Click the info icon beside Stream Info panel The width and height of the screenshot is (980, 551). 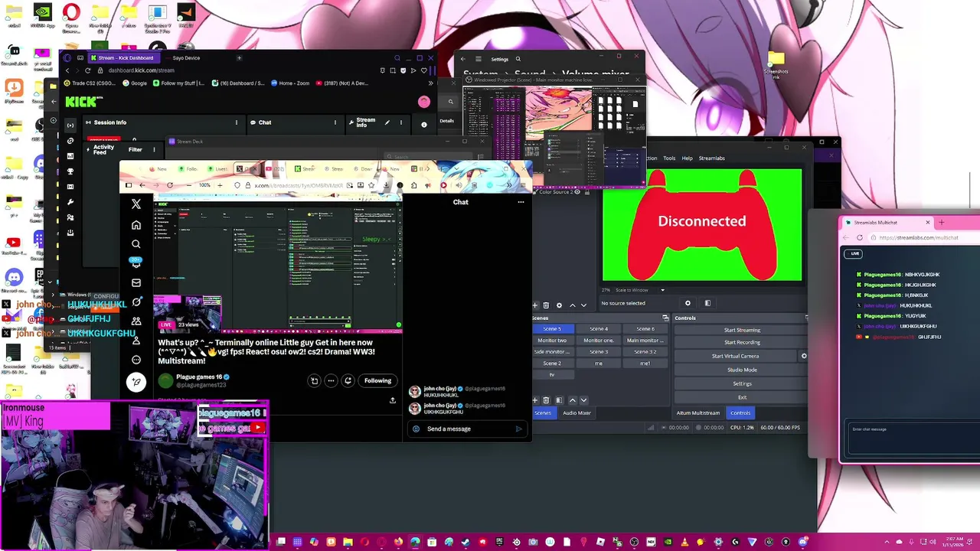424,124
